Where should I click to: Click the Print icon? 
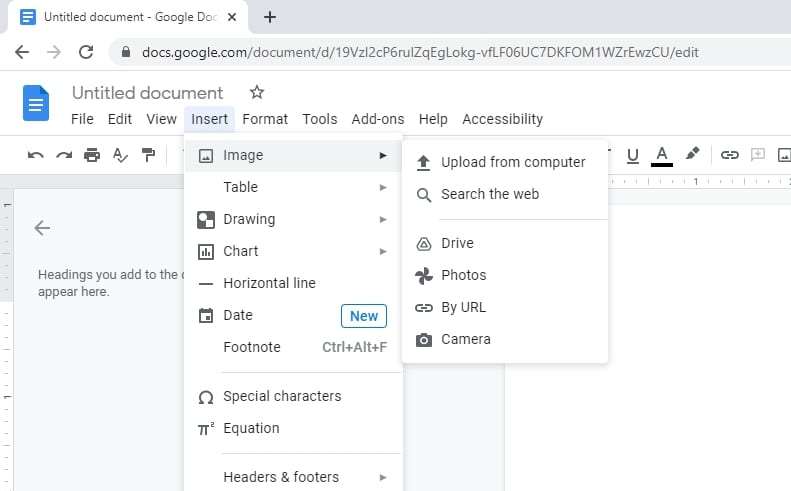click(x=92, y=155)
